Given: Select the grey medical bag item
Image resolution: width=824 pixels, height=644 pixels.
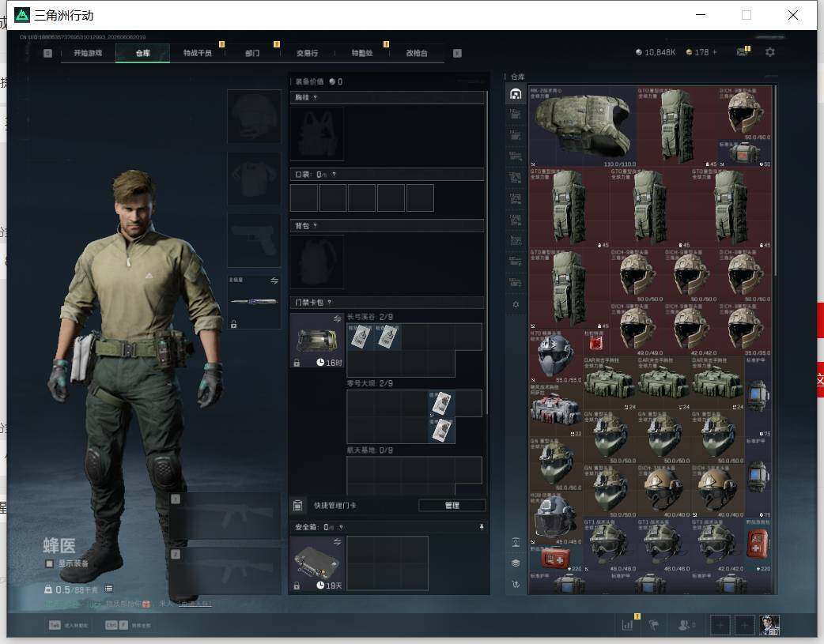Looking at the screenshot, I should (556, 410).
